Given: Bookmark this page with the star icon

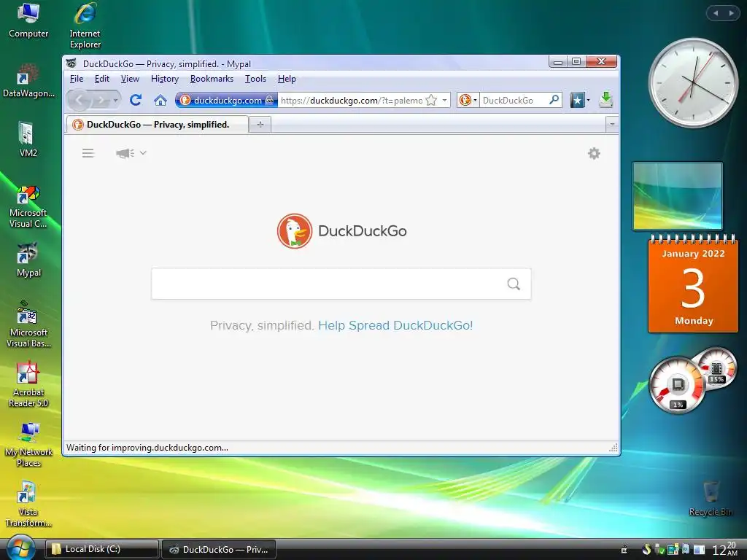Looking at the screenshot, I should tap(431, 100).
